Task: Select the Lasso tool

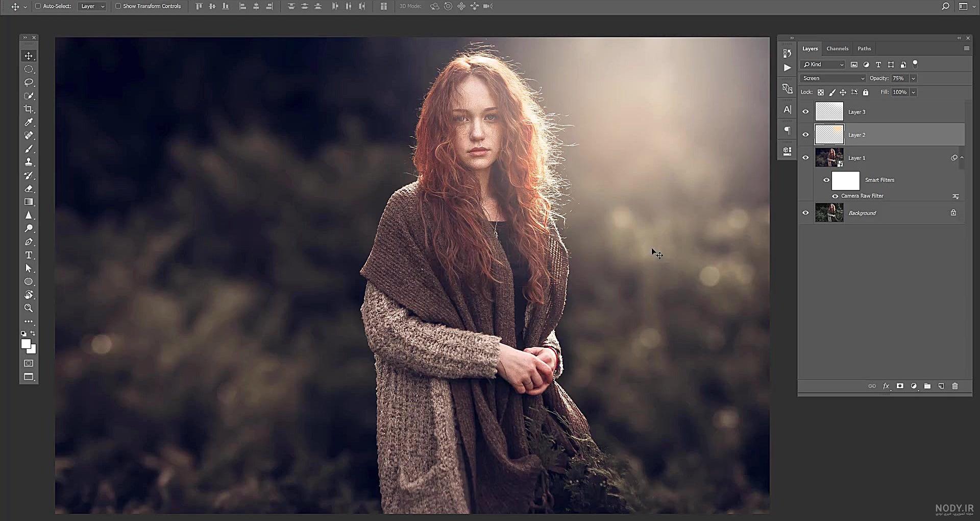Action: pyautogui.click(x=29, y=82)
